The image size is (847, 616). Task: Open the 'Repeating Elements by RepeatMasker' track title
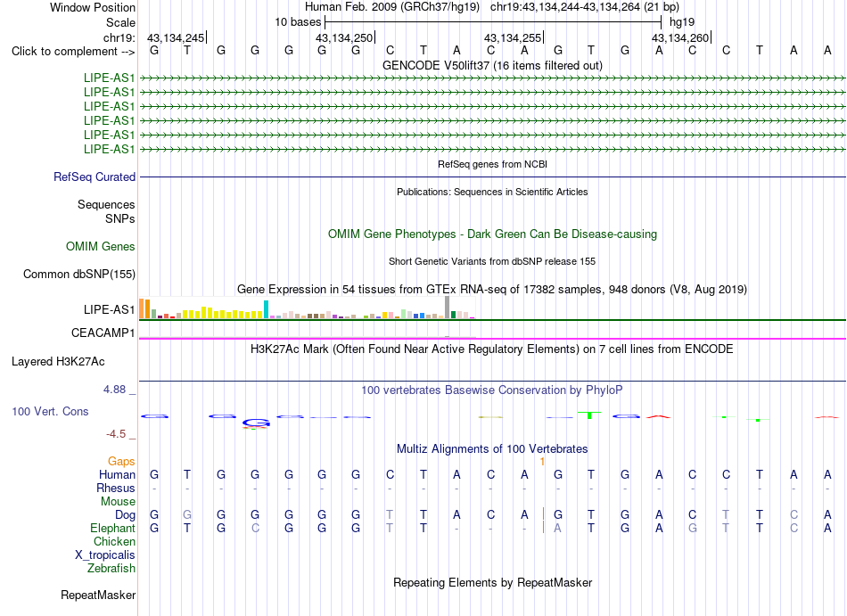coord(492,583)
